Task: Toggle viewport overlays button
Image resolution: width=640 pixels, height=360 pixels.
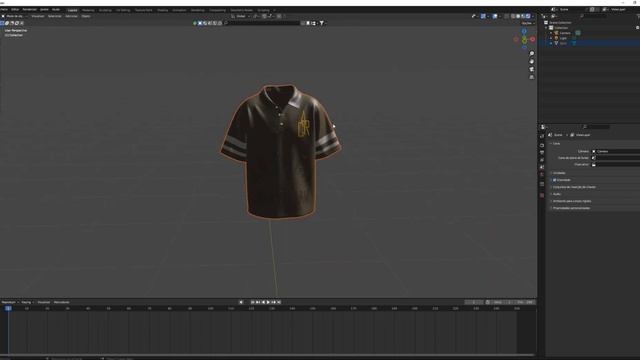Action: pos(495,16)
